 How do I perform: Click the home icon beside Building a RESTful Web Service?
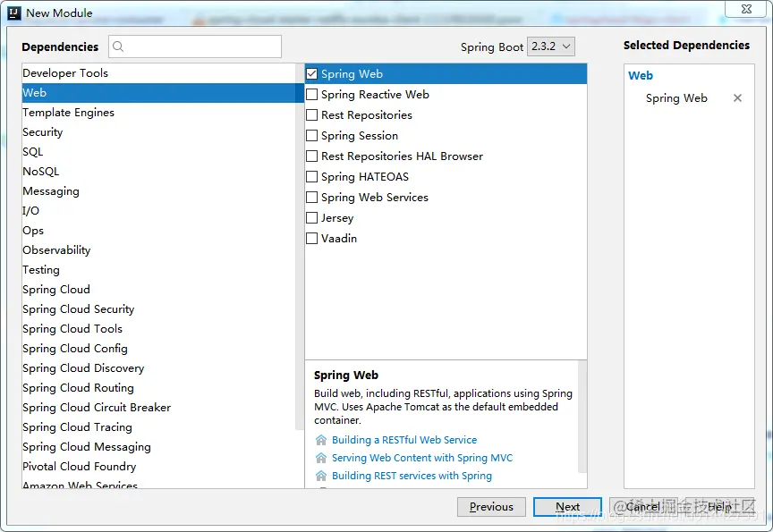[x=321, y=440]
